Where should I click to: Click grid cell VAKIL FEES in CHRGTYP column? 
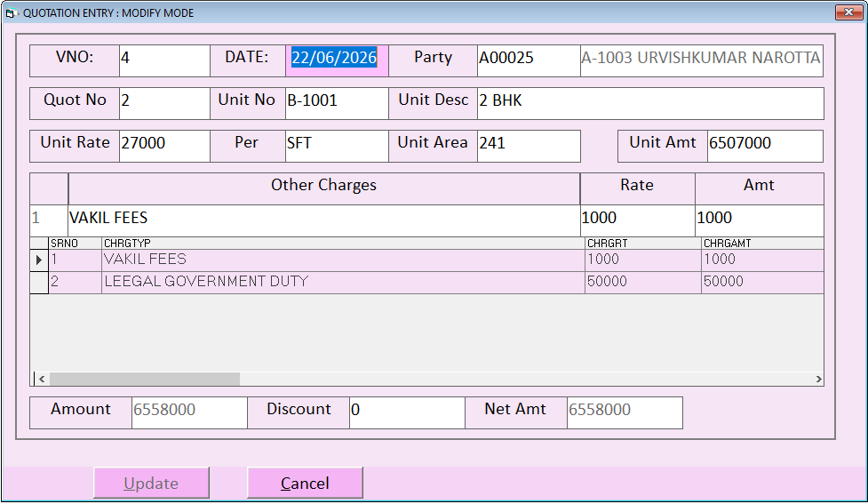click(x=343, y=260)
